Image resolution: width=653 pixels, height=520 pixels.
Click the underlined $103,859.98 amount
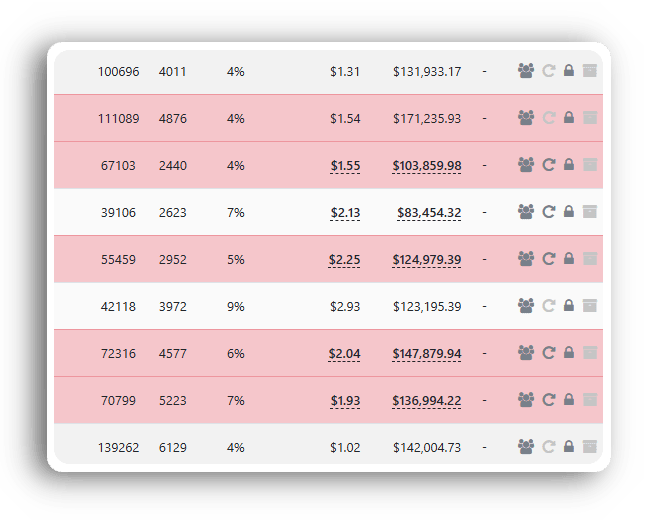pos(427,165)
